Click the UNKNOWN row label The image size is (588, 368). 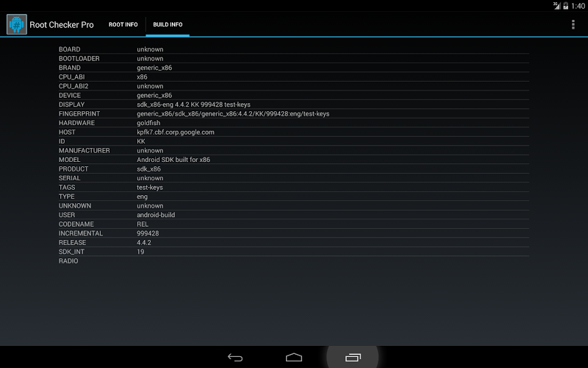75,206
